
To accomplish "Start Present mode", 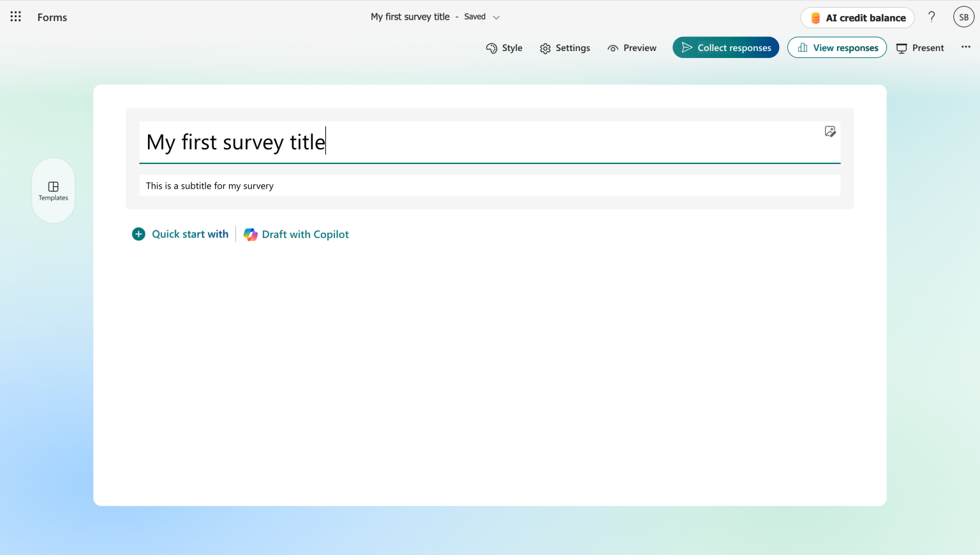I will (920, 48).
